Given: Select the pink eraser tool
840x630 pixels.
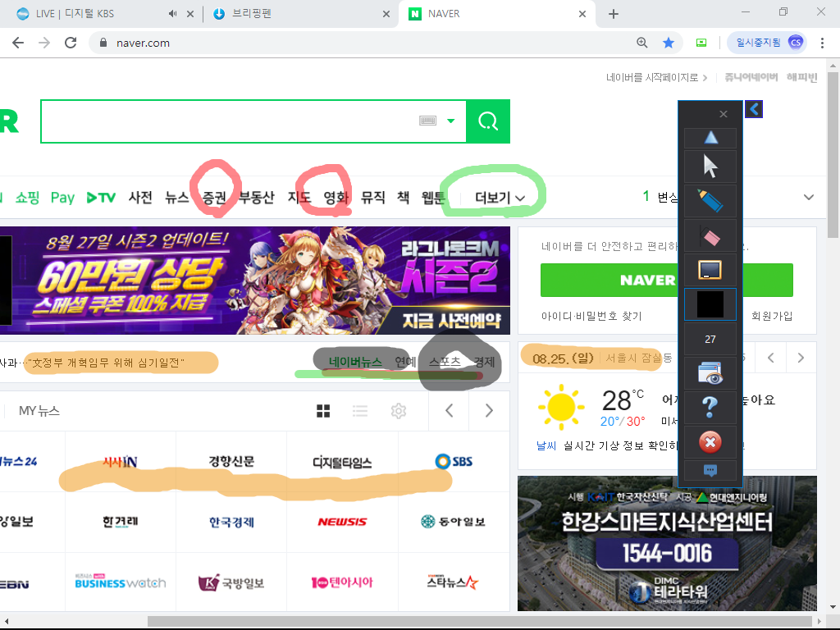Looking at the screenshot, I should tap(710, 235).
